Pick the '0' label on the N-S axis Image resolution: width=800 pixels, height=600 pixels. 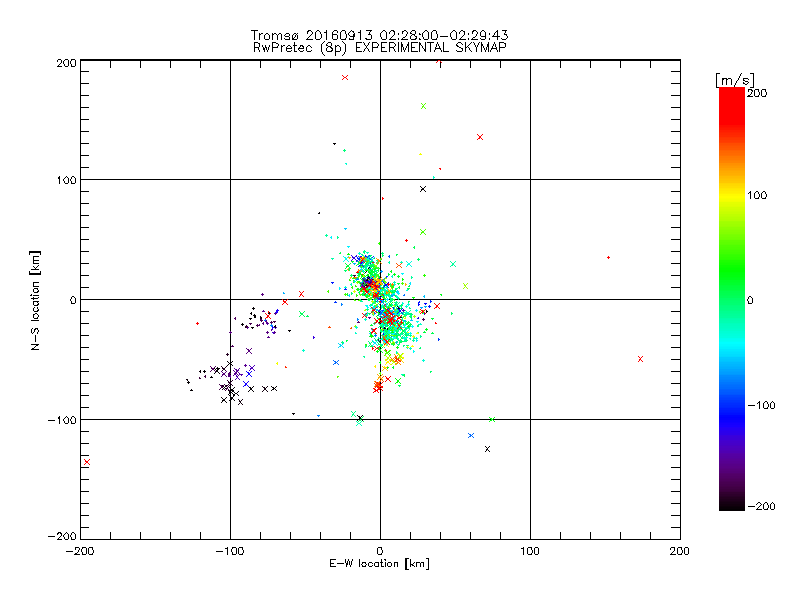(73, 300)
